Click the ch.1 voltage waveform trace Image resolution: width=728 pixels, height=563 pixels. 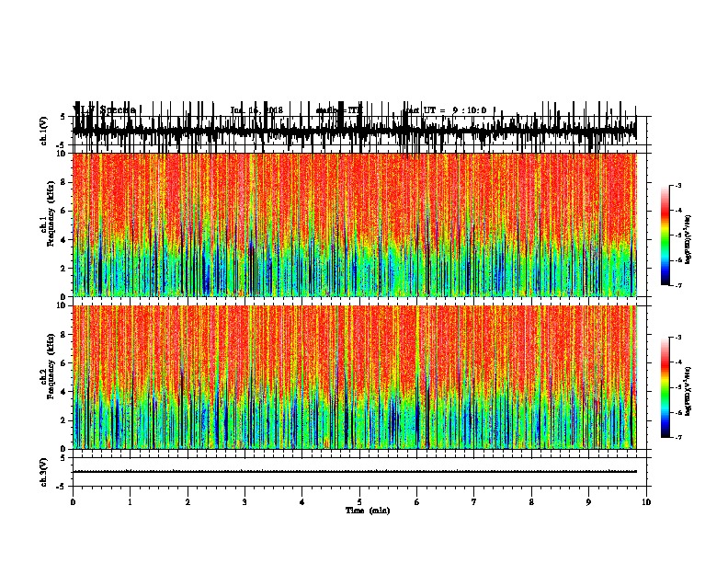[354, 131]
